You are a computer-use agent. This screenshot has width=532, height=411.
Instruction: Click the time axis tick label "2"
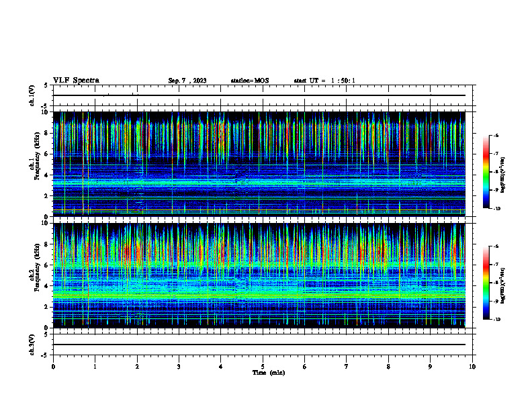coord(137,367)
